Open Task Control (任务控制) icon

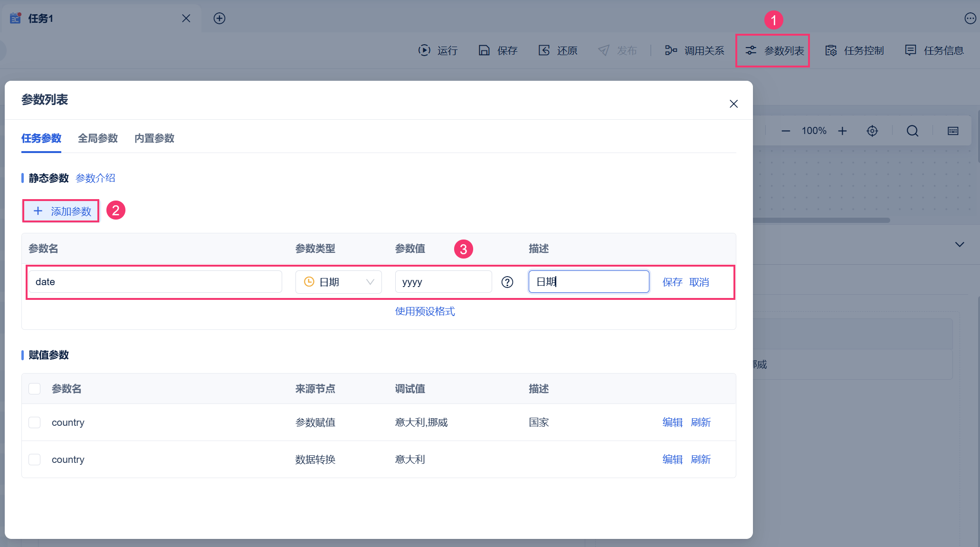pos(831,50)
